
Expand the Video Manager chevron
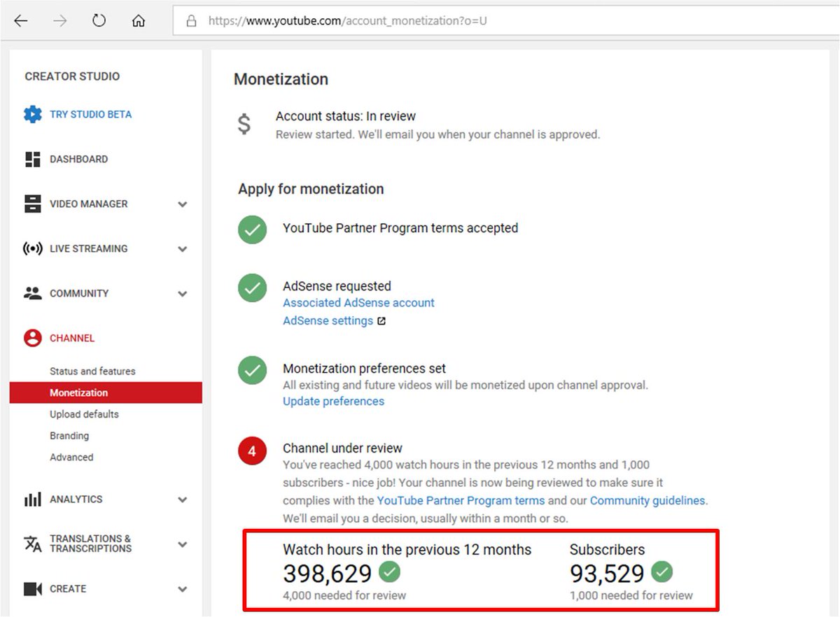point(183,204)
